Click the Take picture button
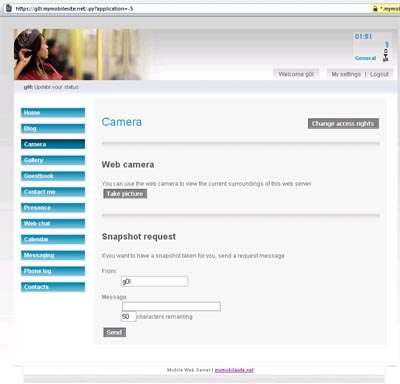The width and height of the screenshot is (400, 384). (125, 194)
